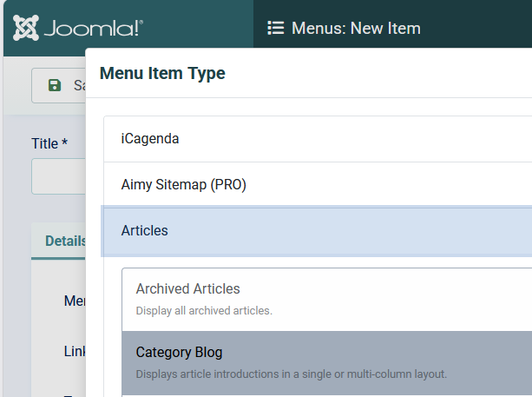The width and height of the screenshot is (532, 397).
Task: Collapse the Articles menu type group
Action: [318, 231]
